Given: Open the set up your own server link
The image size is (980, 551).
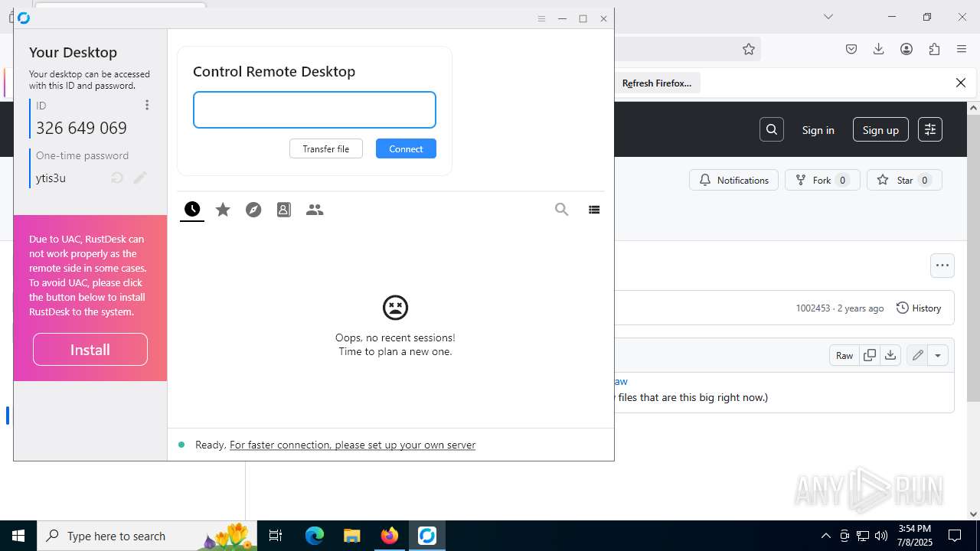Looking at the screenshot, I should pos(352,445).
